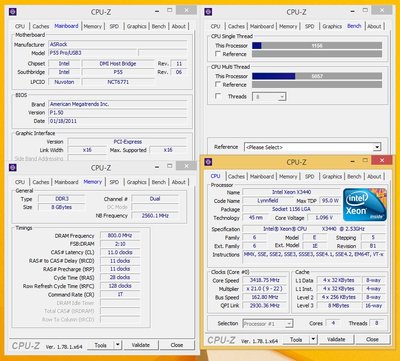Click the CPU-Z icon in the Mainboard window title bar
The image size is (400, 361).
click(x=13, y=12)
